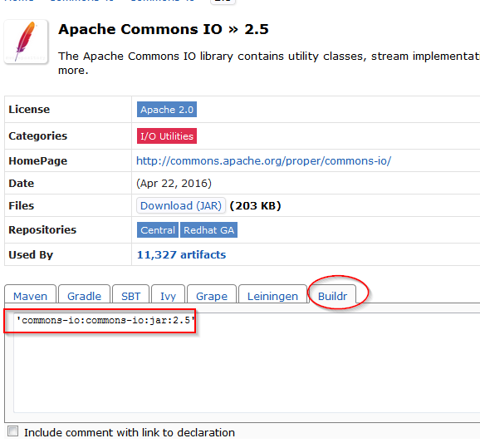This screenshot has width=480, height=448.
Task: Click the 'Include comment with link to declaration' label
Action: (130, 432)
